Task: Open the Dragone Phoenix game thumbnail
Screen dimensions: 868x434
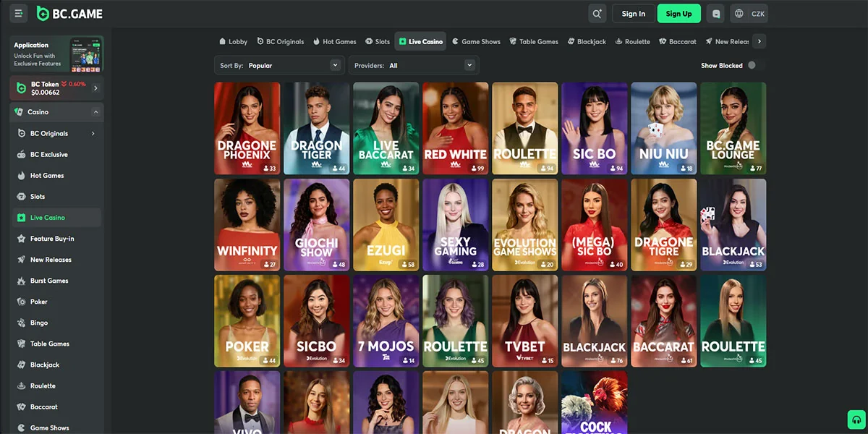Action: click(247, 128)
